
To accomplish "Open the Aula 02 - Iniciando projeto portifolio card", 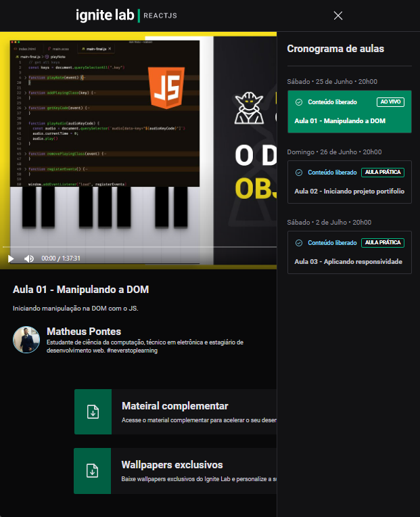I will pyautogui.click(x=349, y=182).
